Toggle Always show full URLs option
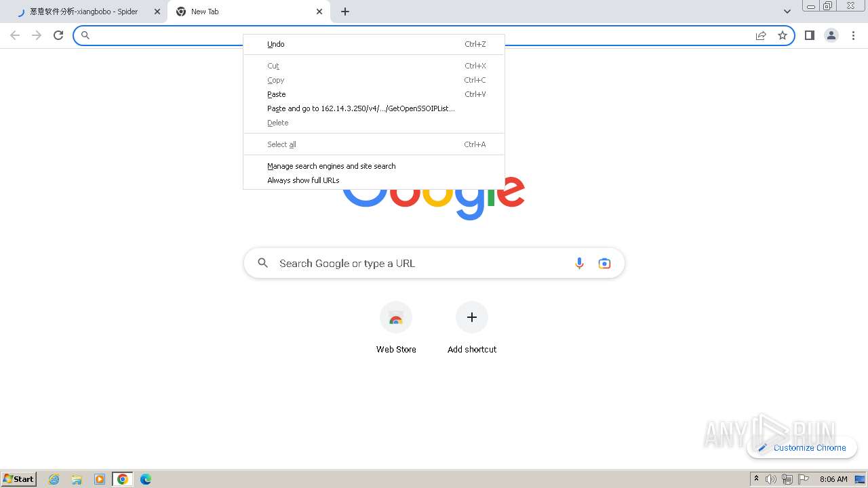The height and width of the screenshot is (488, 868). [x=374, y=180]
